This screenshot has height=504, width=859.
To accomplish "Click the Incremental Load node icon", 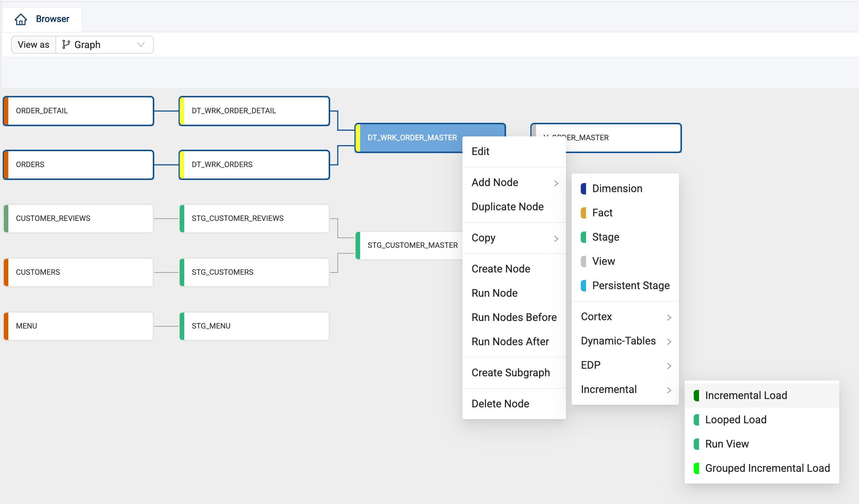I will 697,395.
